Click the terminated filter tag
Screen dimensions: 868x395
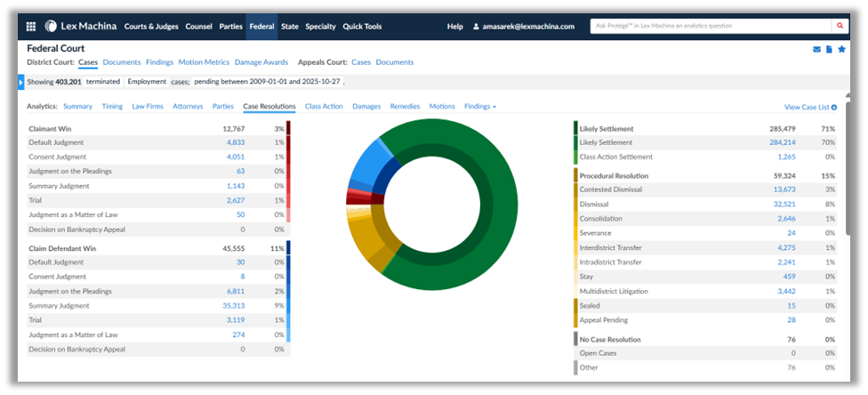[x=103, y=82]
